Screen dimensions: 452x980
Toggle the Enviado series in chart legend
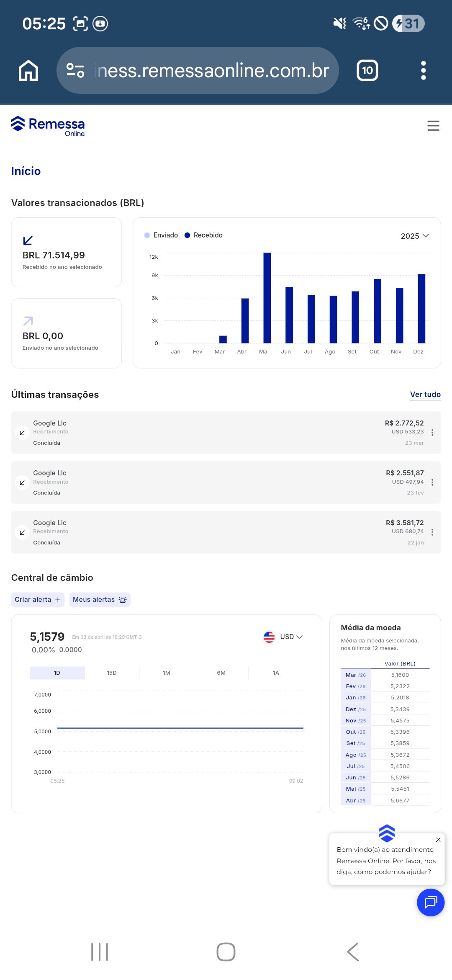pyautogui.click(x=161, y=235)
